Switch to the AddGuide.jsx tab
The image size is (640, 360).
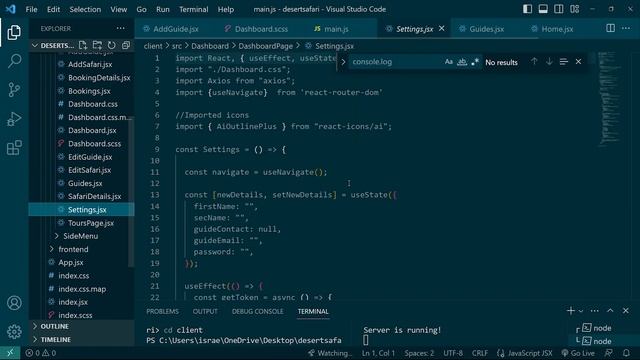tap(176, 29)
